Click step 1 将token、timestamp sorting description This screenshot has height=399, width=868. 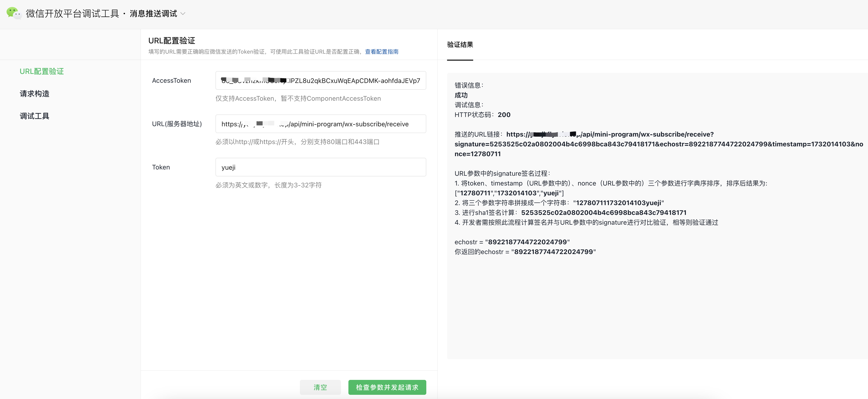point(611,183)
